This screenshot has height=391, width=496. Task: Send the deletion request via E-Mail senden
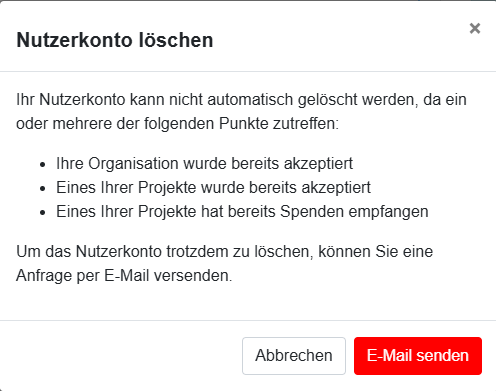click(418, 356)
